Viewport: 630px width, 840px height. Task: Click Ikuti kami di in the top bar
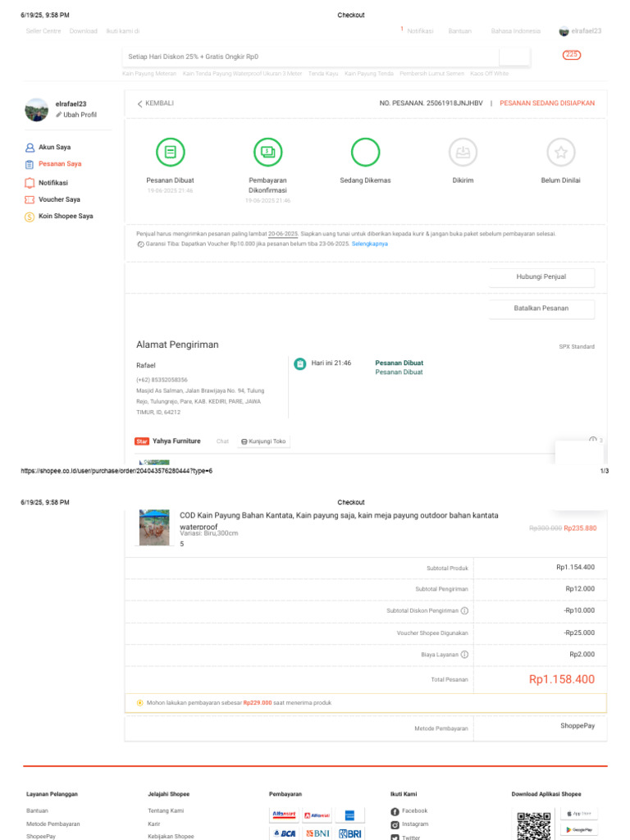point(123,31)
